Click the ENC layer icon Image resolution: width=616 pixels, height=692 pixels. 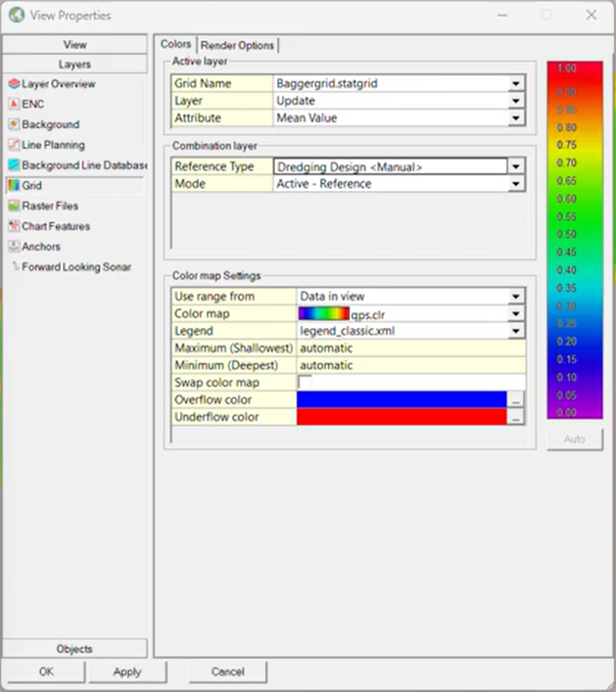[x=14, y=104]
